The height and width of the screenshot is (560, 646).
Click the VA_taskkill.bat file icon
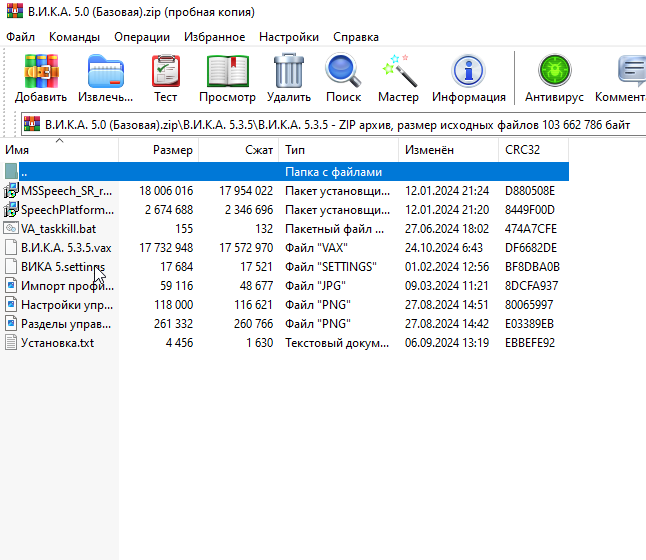click(11, 228)
